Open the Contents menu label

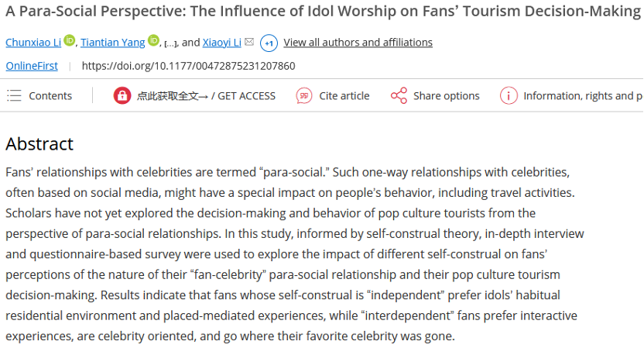(50, 96)
